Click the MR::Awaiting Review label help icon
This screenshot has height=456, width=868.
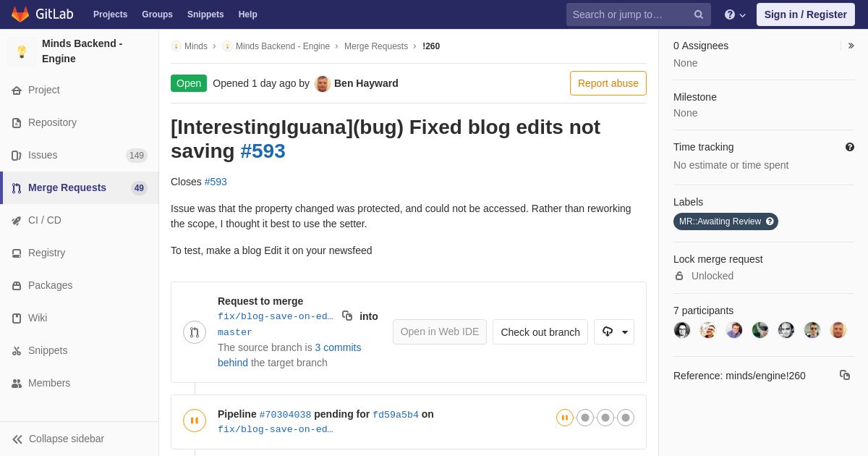click(x=770, y=221)
